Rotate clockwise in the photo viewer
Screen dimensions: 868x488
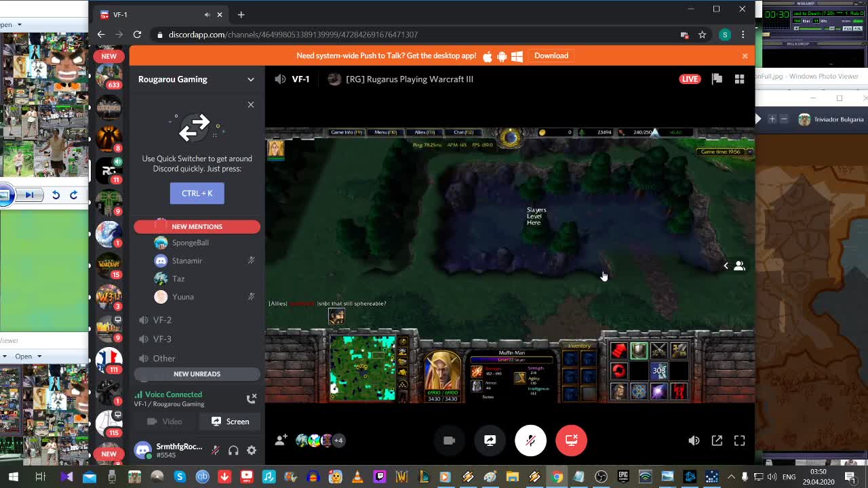click(73, 195)
